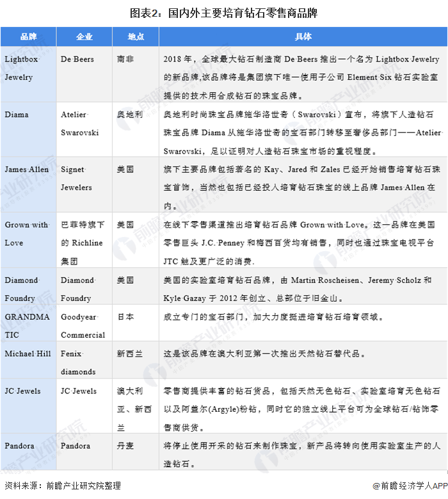The image size is (448, 499).
Task: Click the description 这是该品牌在澳大利亚第一次
Action: [x=303, y=360]
